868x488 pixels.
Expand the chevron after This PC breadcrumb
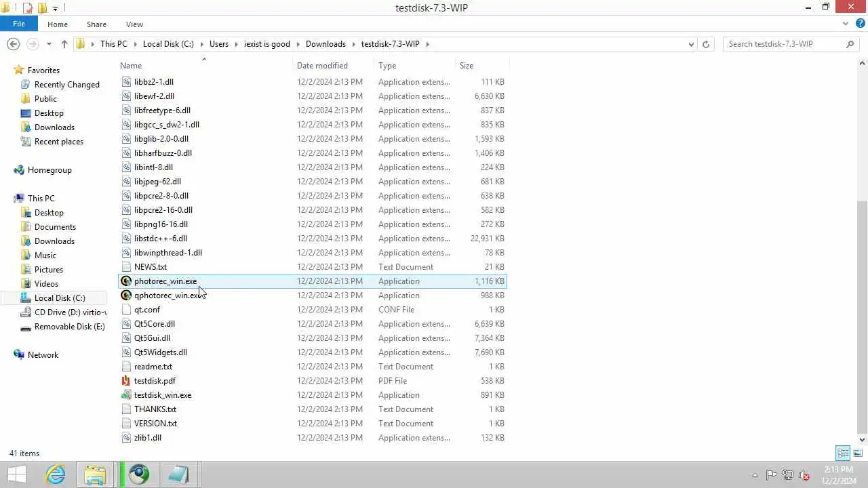134,44
